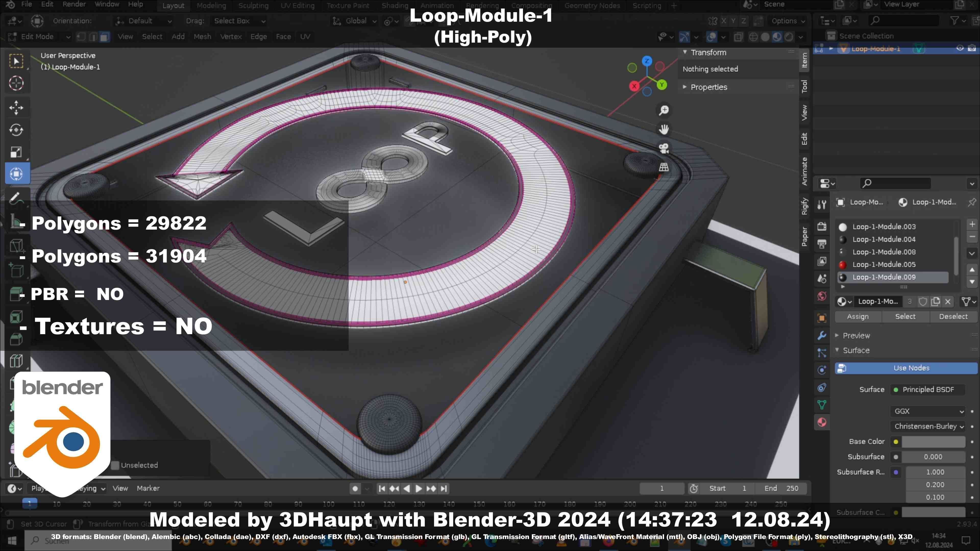Toggle X-ray display in header
Viewport: 980px width, 551px height.
[738, 37]
